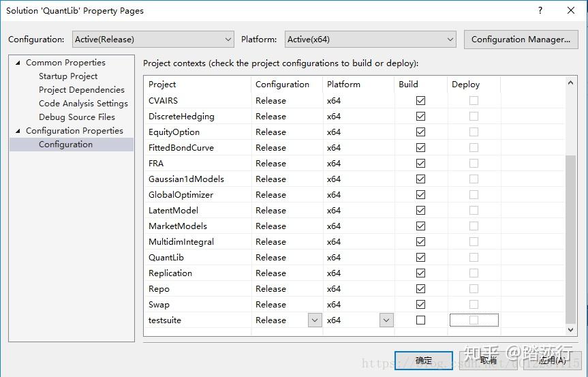
Task: Open Project Dependencies page
Action: (x=82, y=90)
